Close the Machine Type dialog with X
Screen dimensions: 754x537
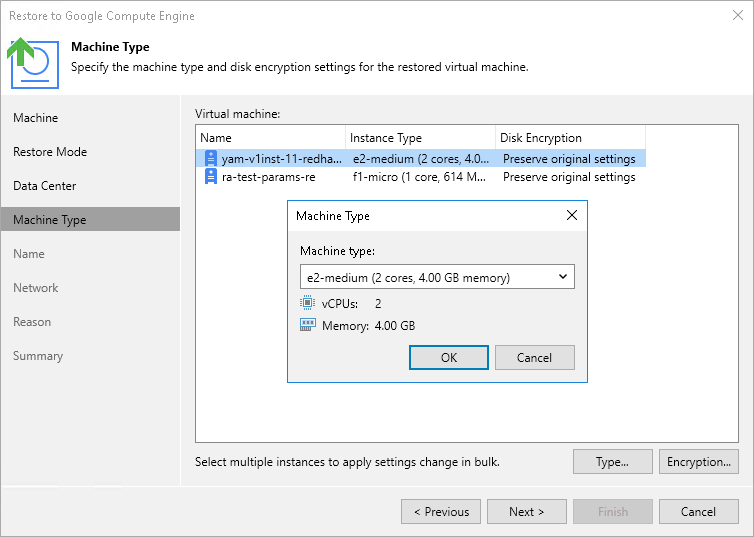[x=572, y=215]
